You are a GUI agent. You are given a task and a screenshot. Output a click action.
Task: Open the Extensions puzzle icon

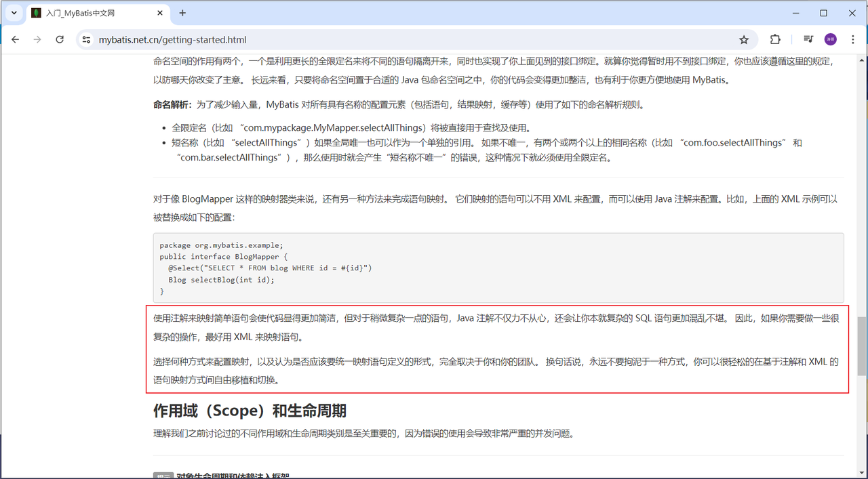coord(774,39)
